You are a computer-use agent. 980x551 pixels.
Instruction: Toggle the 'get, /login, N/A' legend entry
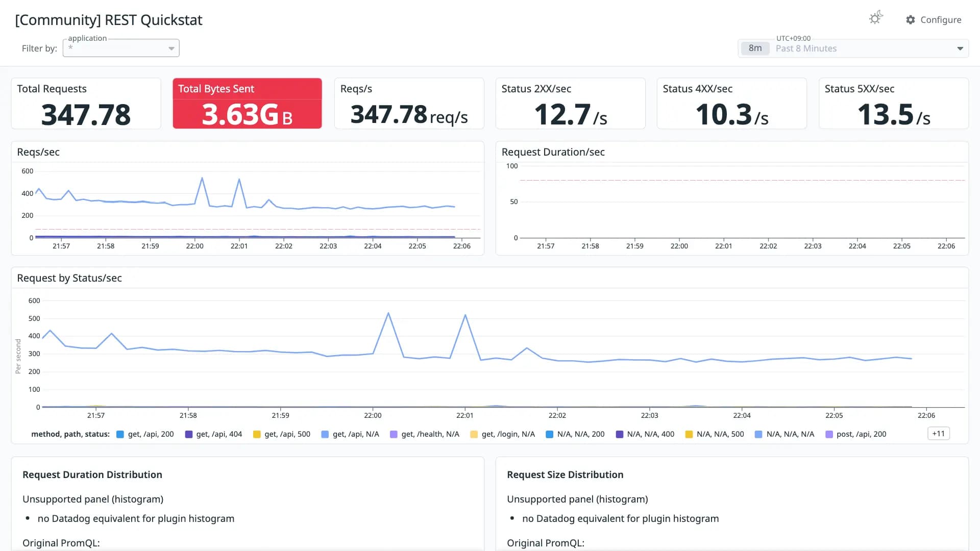click(503, 434)
